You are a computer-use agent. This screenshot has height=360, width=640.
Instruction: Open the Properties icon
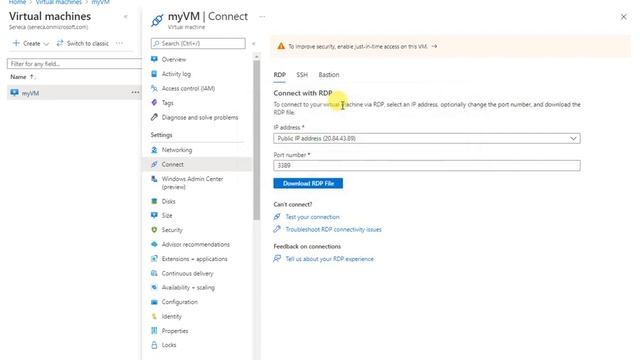pyautogui.click(x=154, y=331)
